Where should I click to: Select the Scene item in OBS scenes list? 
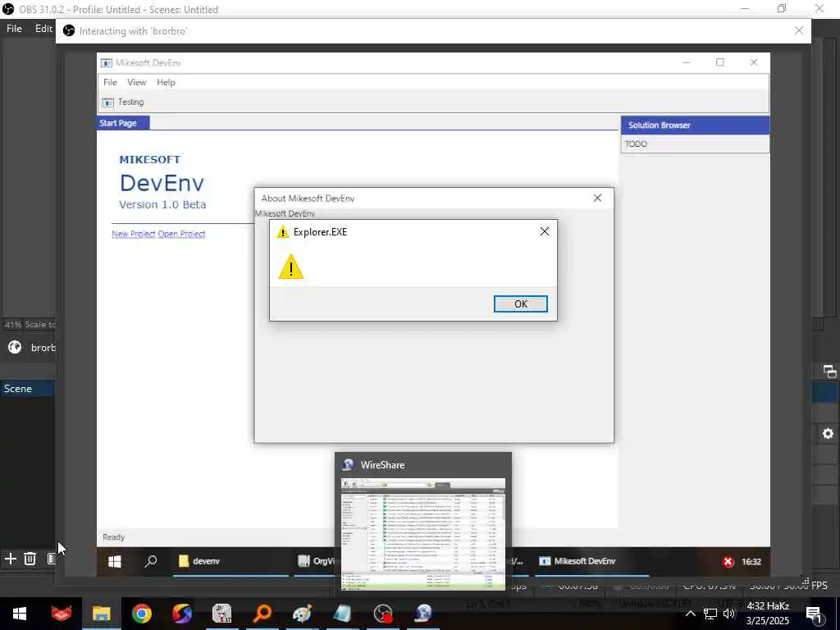[x=28, y=389]
